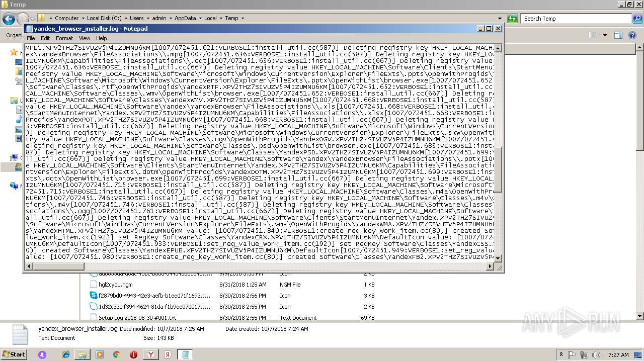Launch Opera from taskbar

click(x=133, y=354)
